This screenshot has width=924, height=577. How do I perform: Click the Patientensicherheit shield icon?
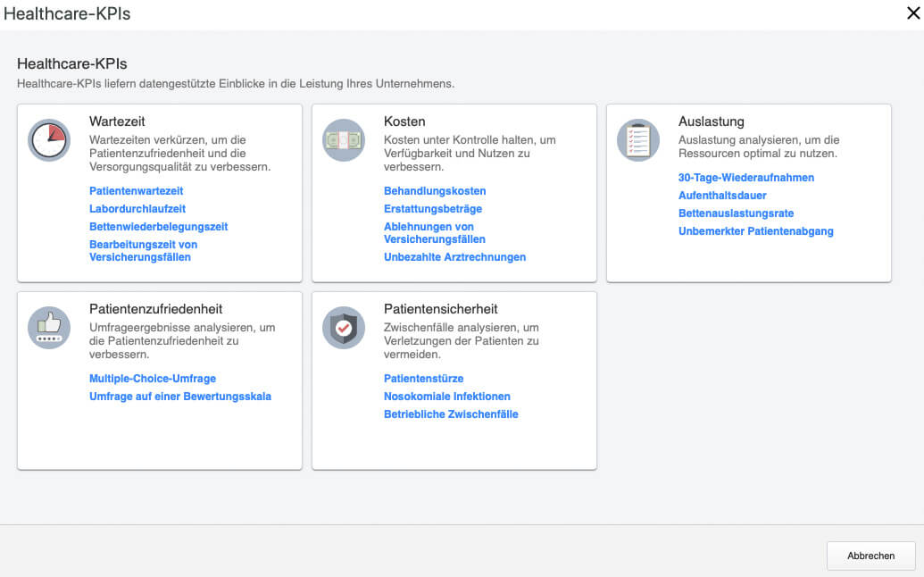344,328
